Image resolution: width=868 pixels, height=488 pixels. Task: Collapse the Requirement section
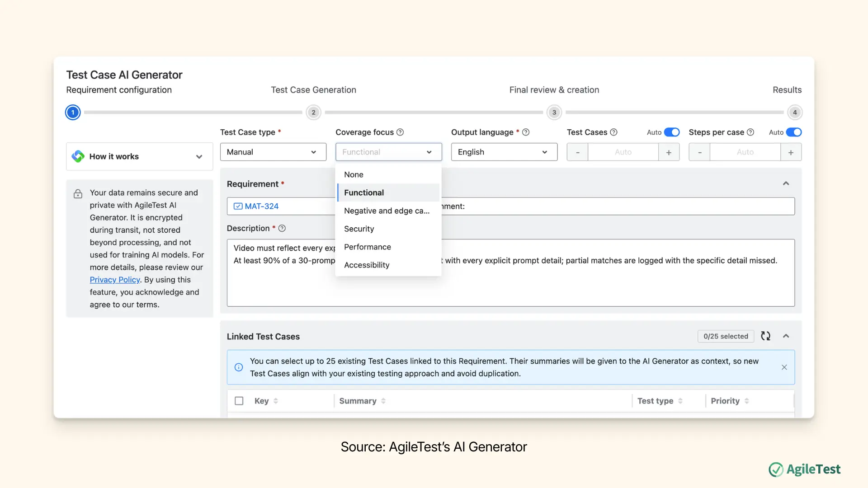[786, 183]
